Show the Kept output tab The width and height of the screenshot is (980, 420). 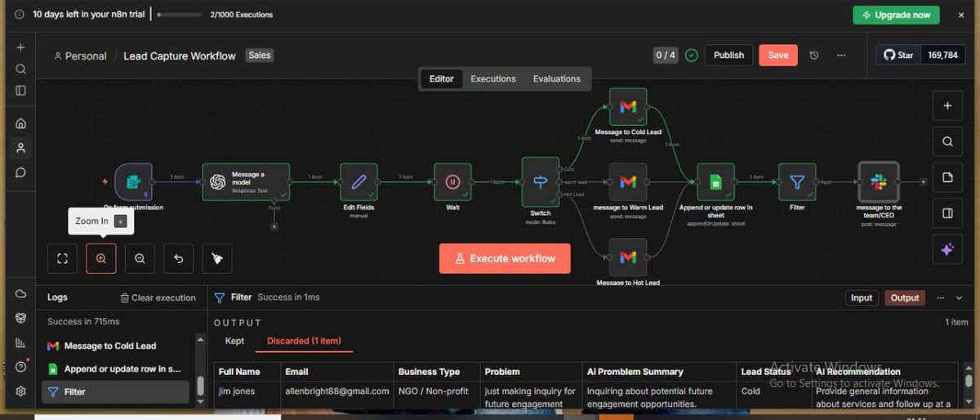[234, 341]
